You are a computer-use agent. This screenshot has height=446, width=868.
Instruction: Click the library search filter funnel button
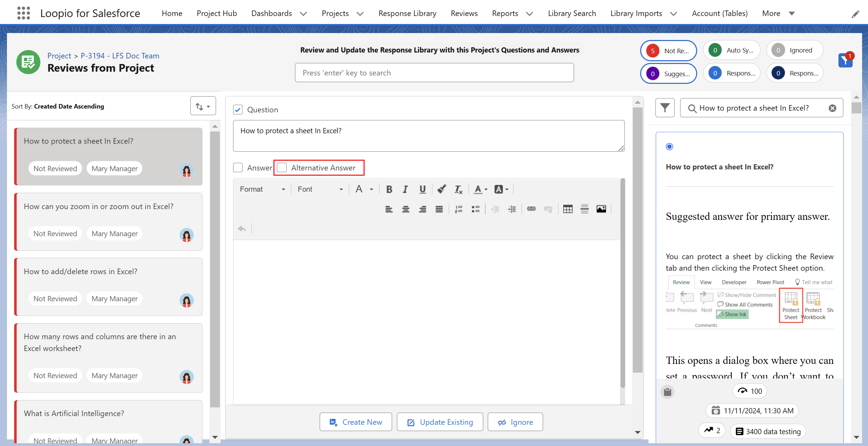point(665,108)
